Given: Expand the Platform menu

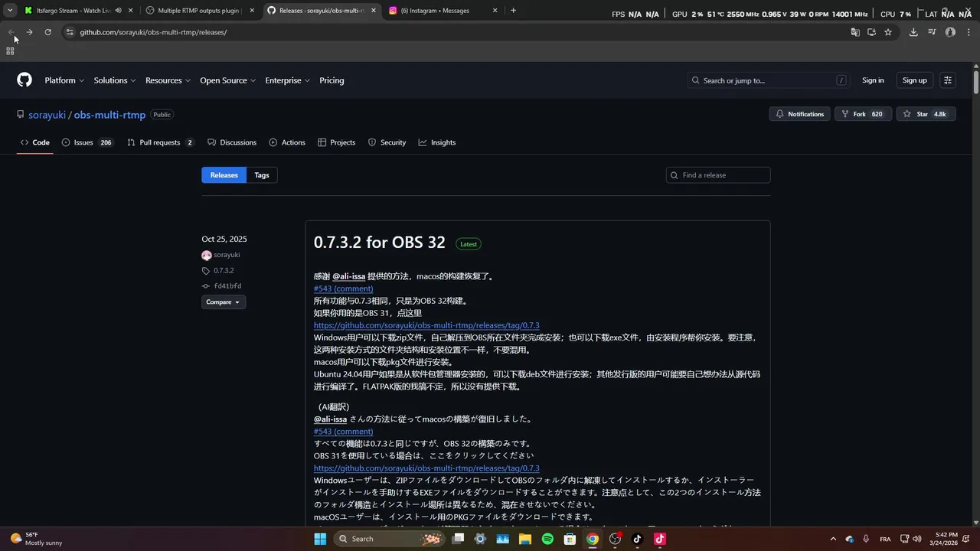Looking at the screenshot, I should click(x=64, y=80).
